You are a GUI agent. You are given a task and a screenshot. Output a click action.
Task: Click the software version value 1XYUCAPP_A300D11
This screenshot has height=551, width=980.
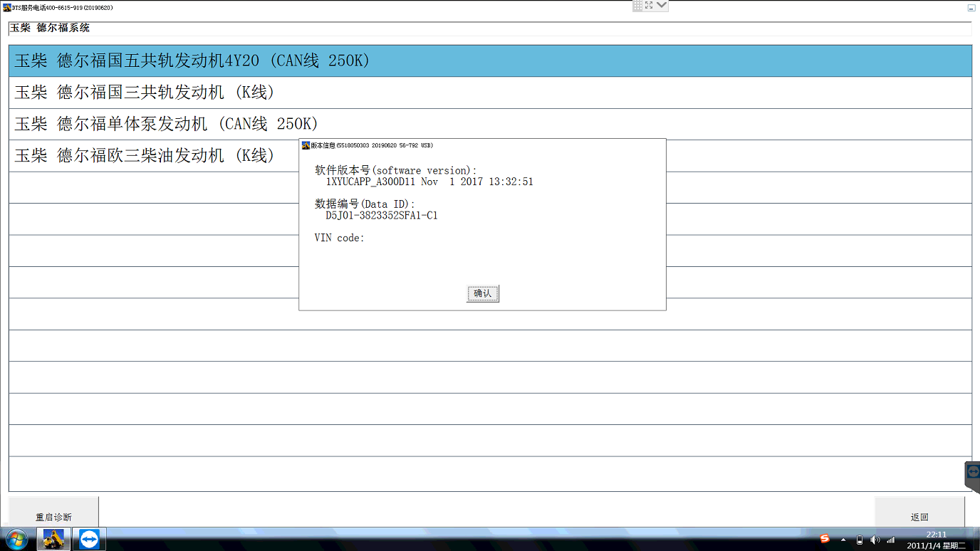pyautogui.click(x=370, y=182)
